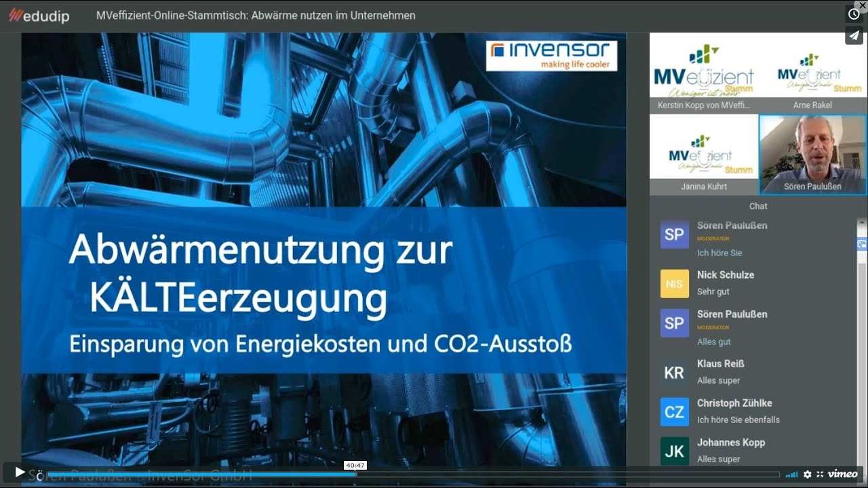
Task: Enter fullscreen mode in the player
Action: [820, 474]
